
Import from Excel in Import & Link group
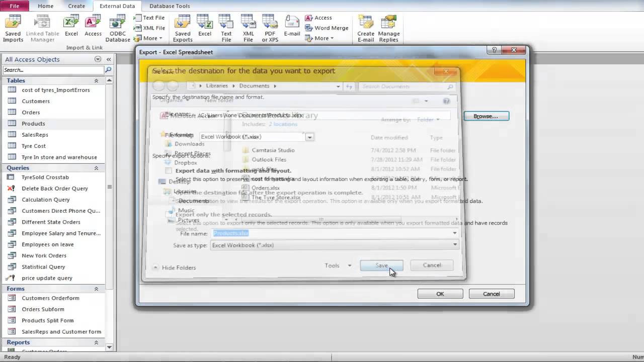click(71, 26)
